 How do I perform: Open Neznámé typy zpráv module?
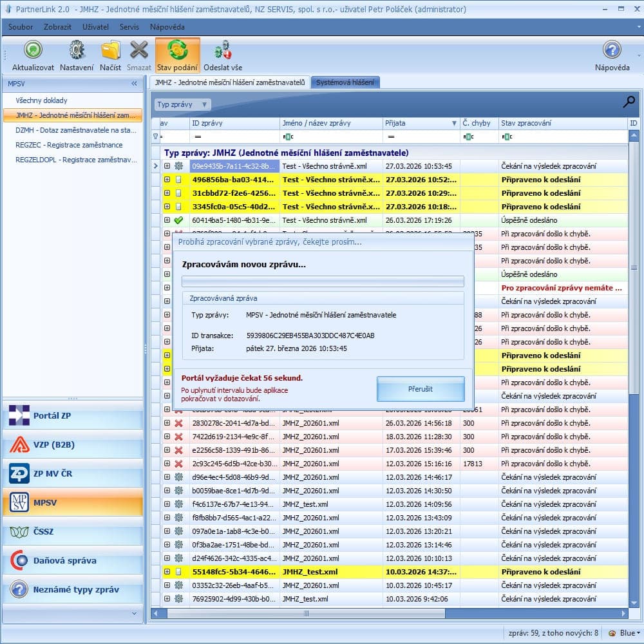coord(73,589)
